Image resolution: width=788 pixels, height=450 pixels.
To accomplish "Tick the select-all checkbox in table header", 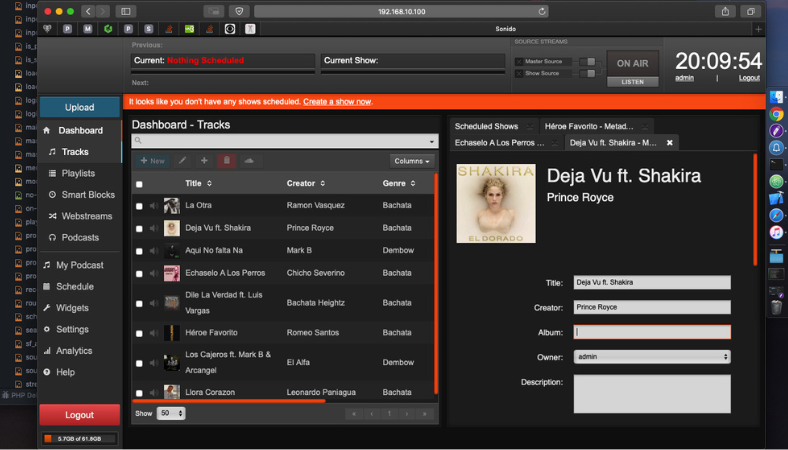I will point(139,184).
